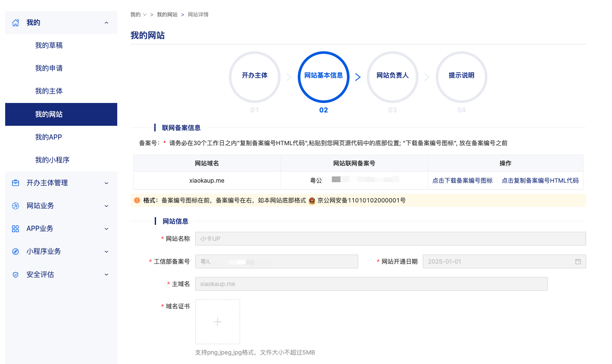Select 我的网站 in sidebar
Screen dimensions: 612x364
coord(61,114)
